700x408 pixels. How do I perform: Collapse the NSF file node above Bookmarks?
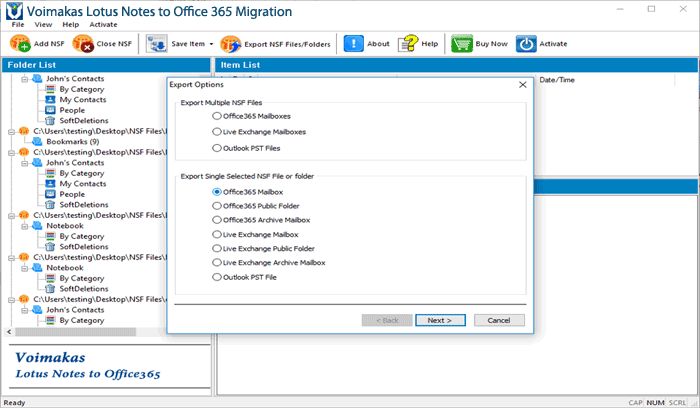(x=12, y=132)
